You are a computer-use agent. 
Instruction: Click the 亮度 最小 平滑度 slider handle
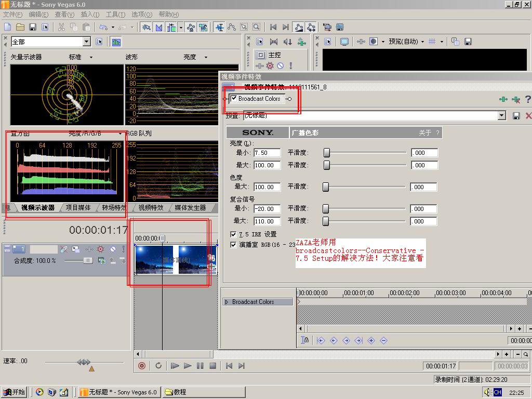(x=327, y=153)
